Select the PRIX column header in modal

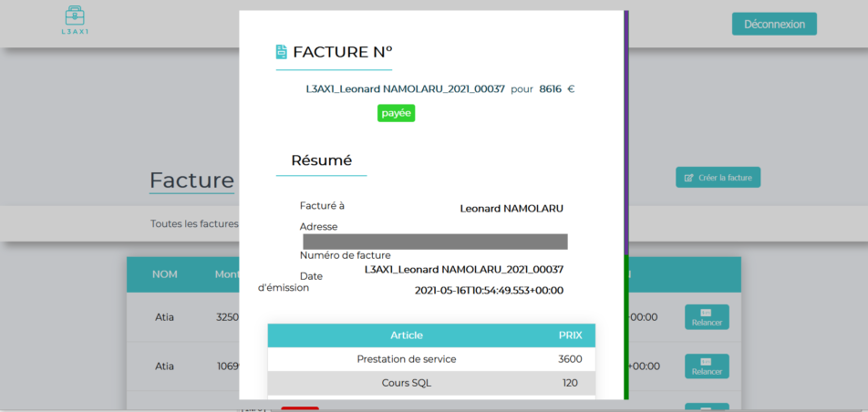(x=570, y=335)
